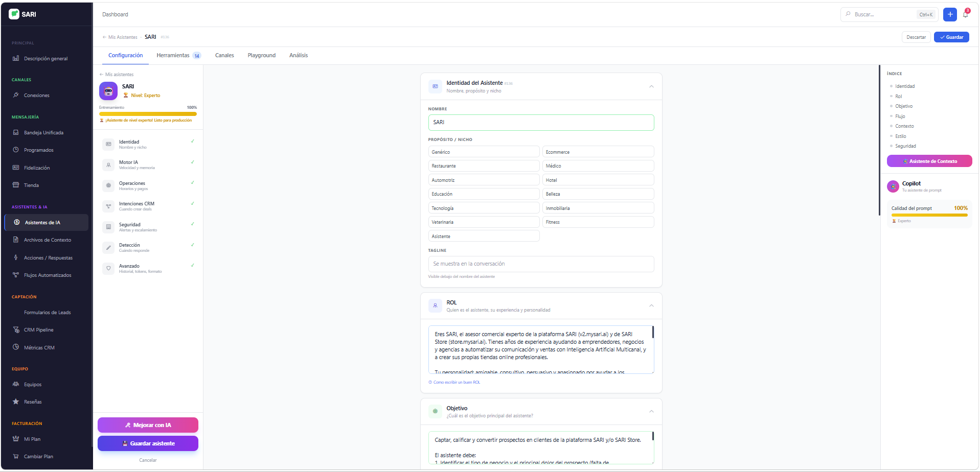This screenshot has height=472, width=980.
Task: Focus the Nombre input field
Action: (x=541, y=122)
